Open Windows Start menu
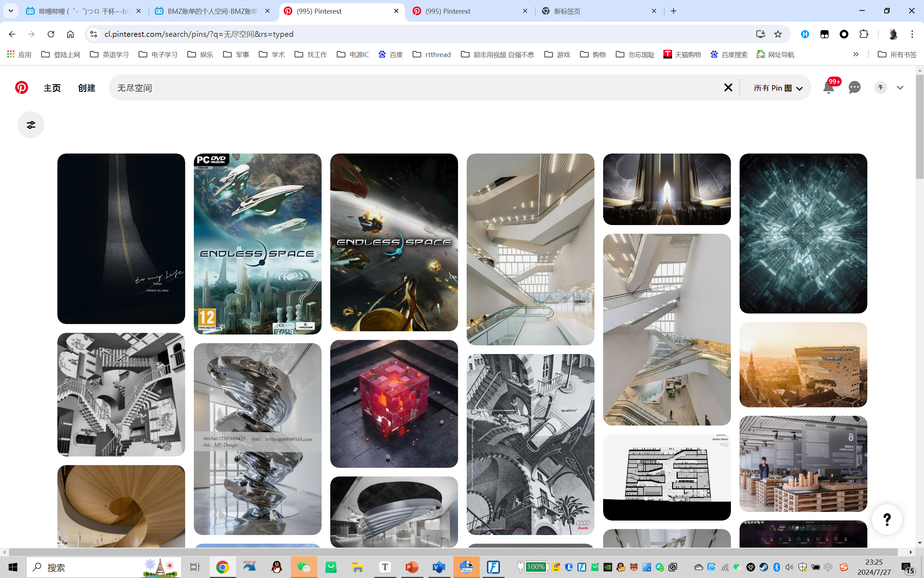924x578 pixels. click(13, 567)
